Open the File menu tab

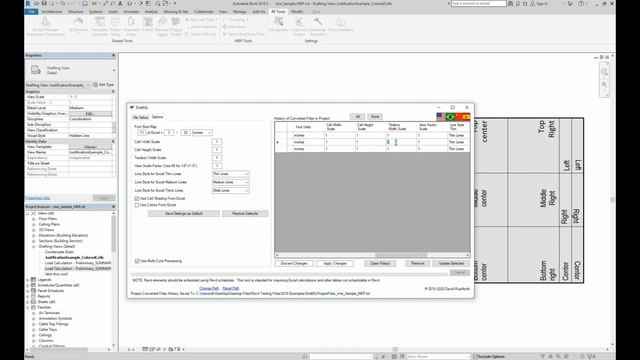31,12
